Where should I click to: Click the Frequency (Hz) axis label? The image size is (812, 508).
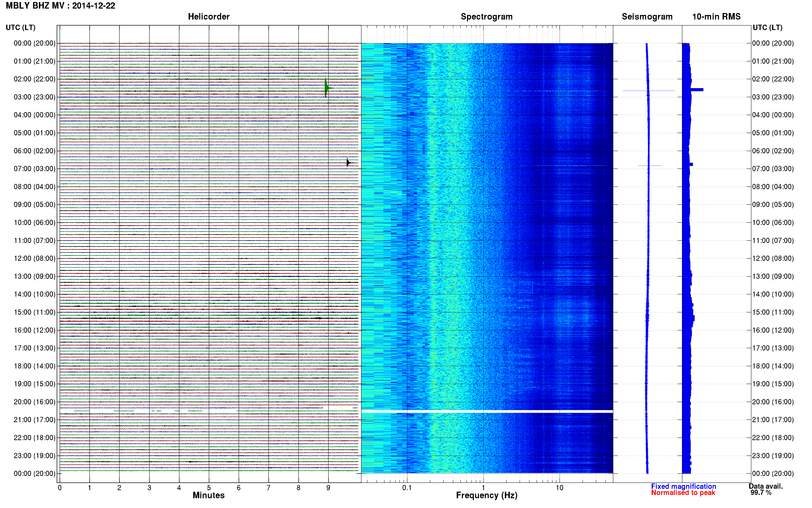coord(486,495)
